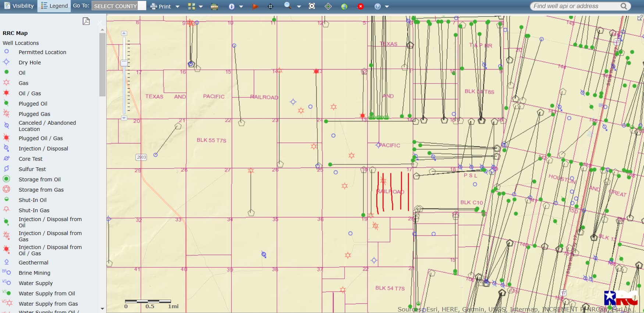Expand the Print options arrow

[x=178, y=7]
